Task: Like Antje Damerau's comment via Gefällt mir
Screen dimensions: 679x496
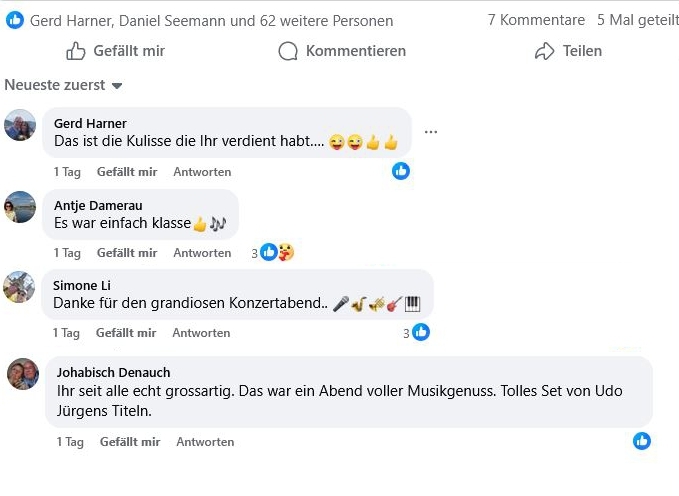Action: [127, 253]
